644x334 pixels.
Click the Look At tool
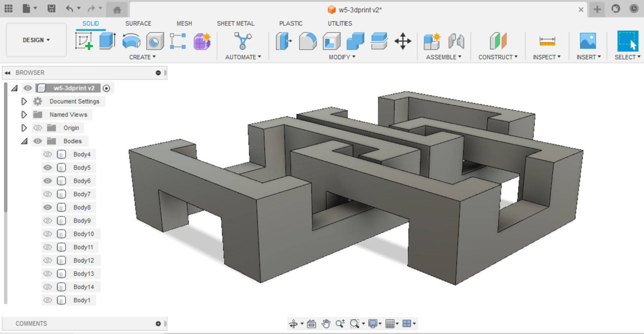pos(312,324)
